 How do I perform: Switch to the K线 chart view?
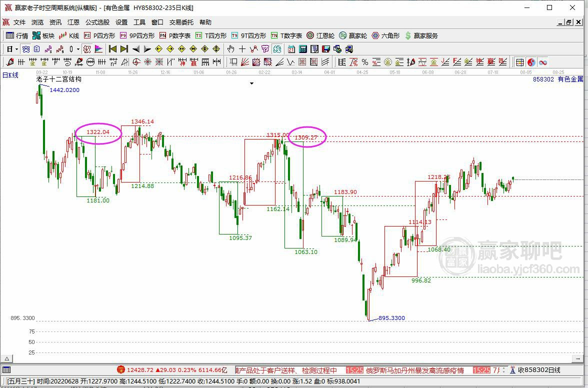[x=69, y=35]
